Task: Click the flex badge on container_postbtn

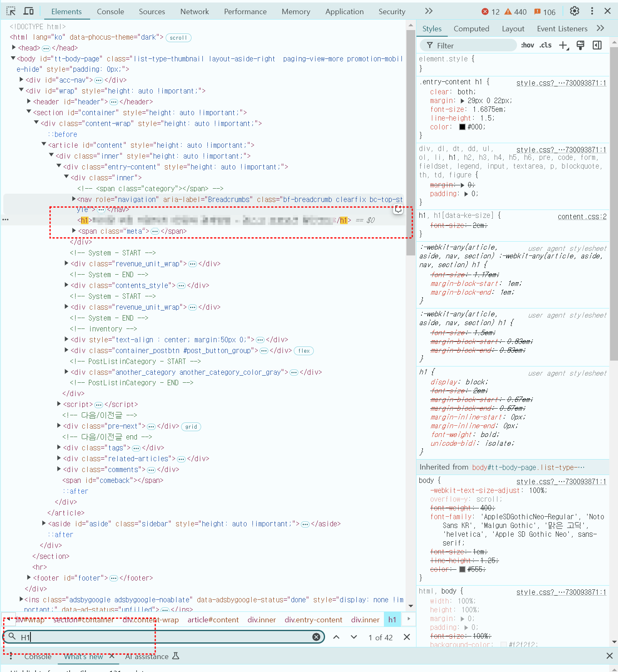Action: pyautogui.click(x=304, y=351)
